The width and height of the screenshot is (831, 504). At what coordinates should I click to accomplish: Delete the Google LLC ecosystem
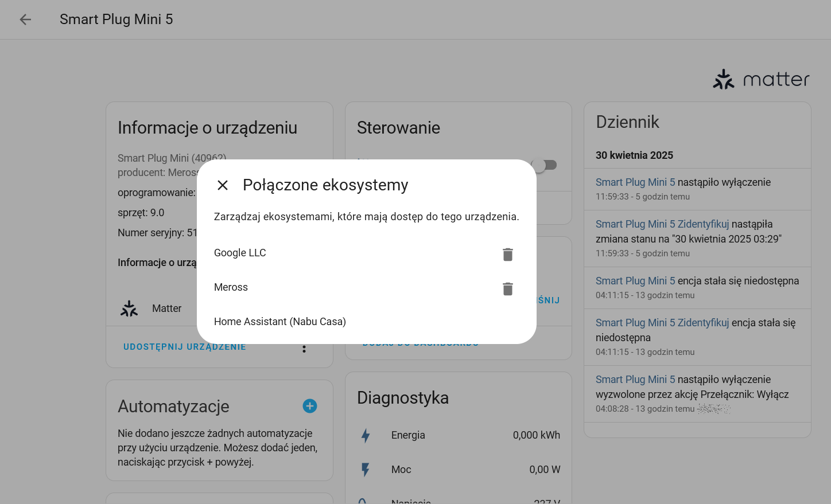pos(508,254)
